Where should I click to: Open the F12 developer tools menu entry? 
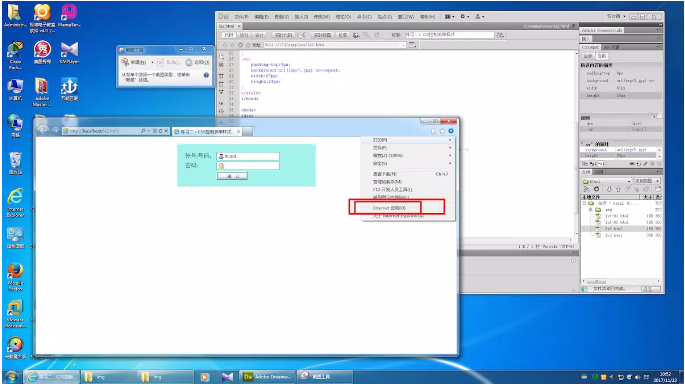pos(392,190)
